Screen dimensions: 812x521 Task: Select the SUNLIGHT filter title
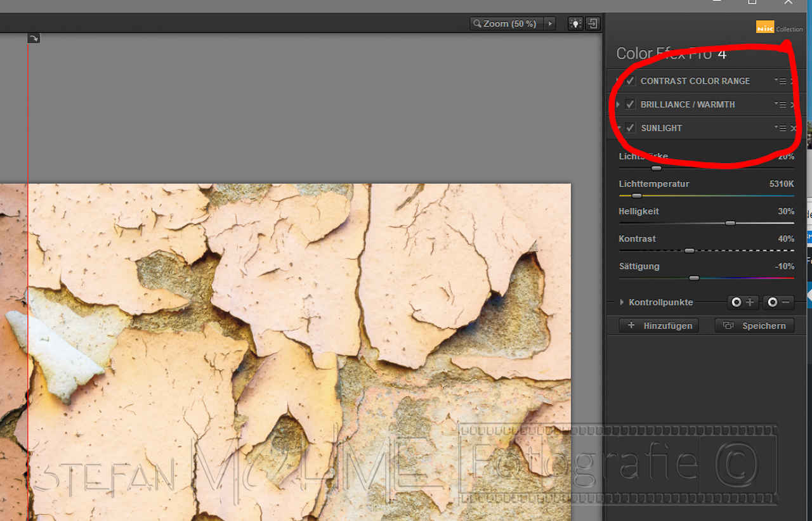pyautogui.click(x=662, y=128)
